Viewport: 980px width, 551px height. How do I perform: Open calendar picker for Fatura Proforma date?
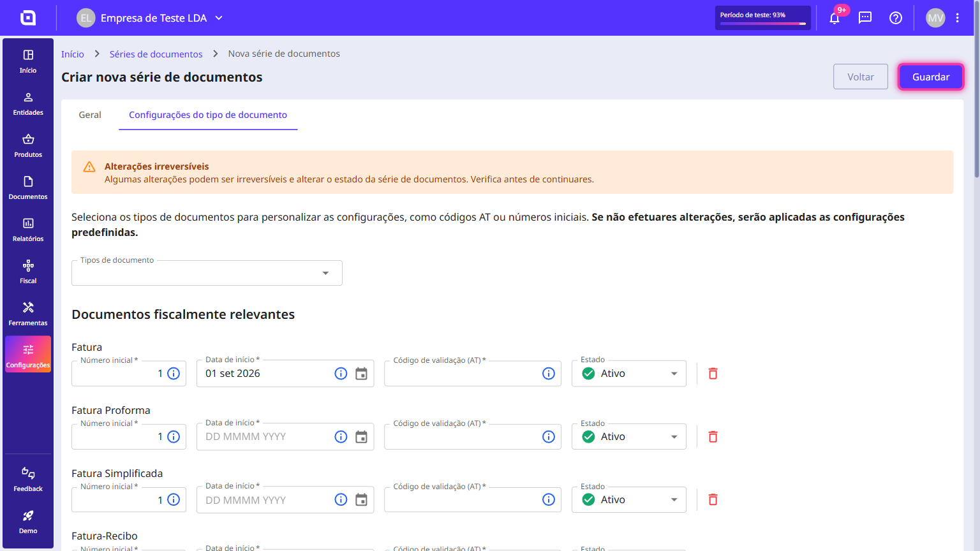[x=361, y=437]
